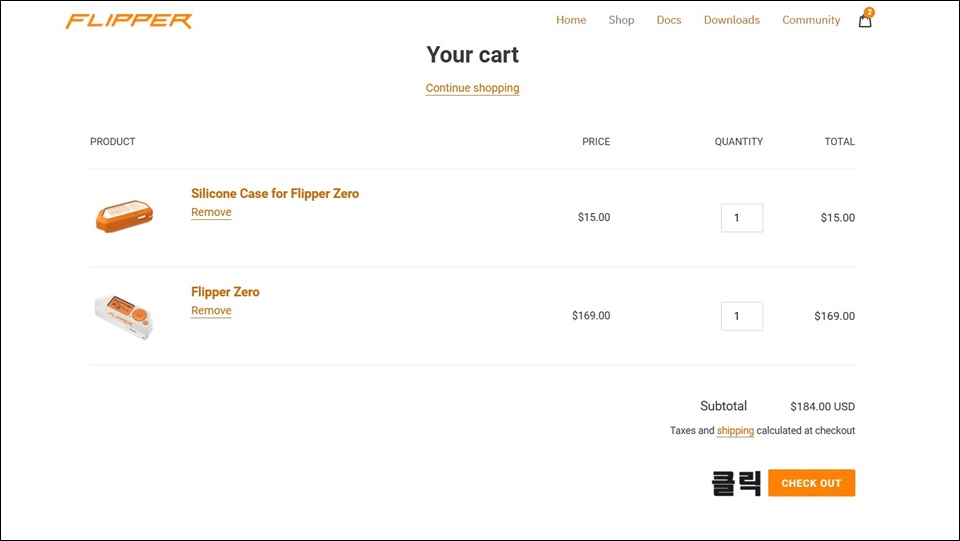Open the shopping cart bag icon
Image resolution: width=960 pixels, height=541 pixels.
(x=865, y=20)
